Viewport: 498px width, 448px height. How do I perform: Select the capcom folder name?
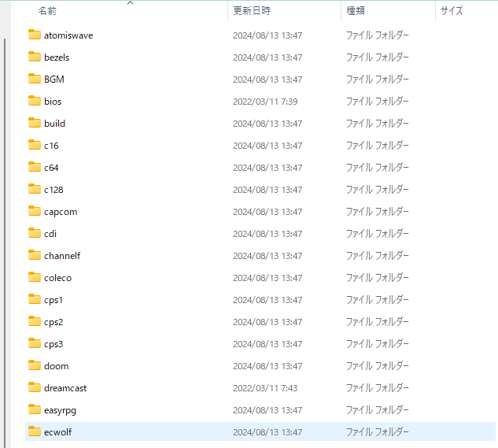[61, 212]
